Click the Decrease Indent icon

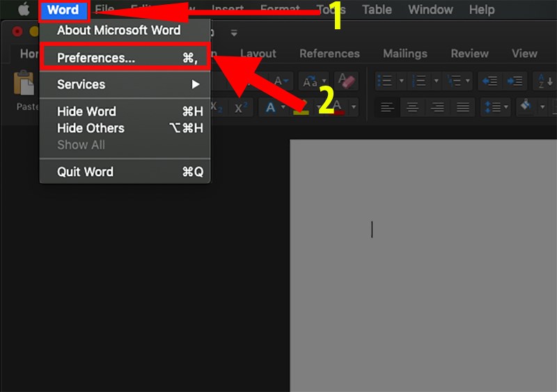[489, 81]
